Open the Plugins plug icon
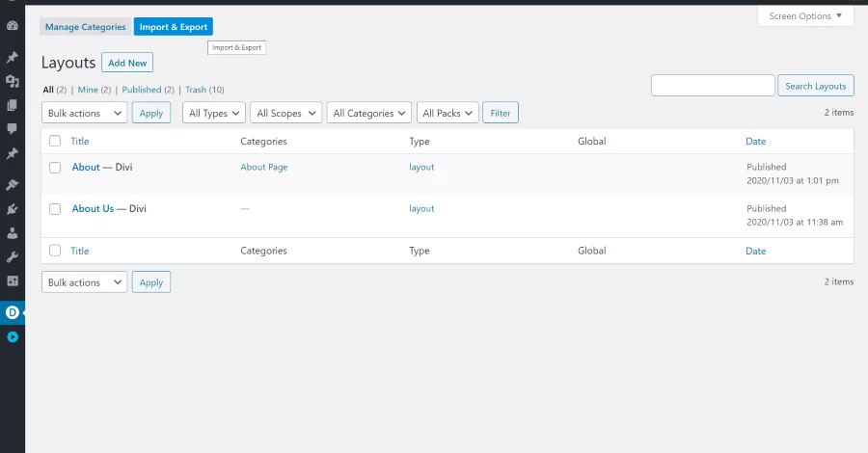Screen dimensions: 868x453 click(13, 209)
